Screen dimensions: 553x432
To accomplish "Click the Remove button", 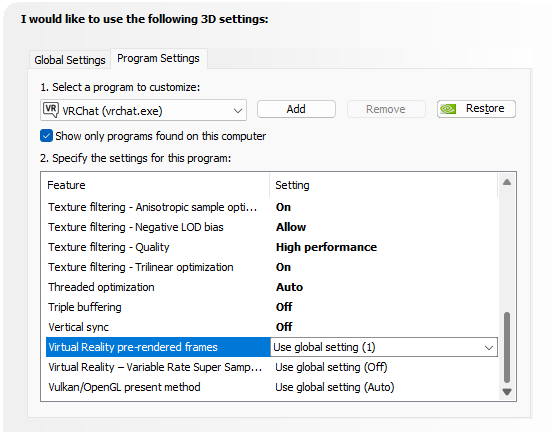I will (386, 109).
